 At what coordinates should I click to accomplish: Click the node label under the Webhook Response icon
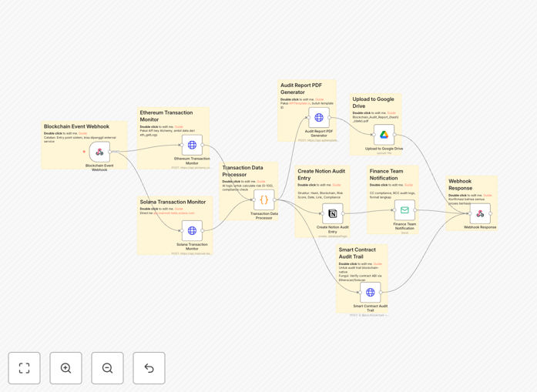click(480, 227)
